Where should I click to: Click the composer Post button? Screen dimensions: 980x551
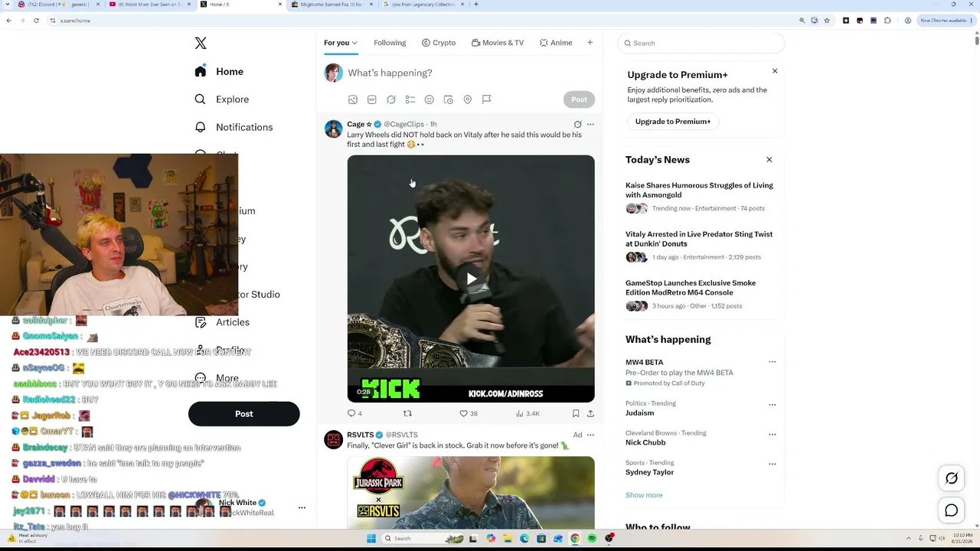[x=579, y=99]
